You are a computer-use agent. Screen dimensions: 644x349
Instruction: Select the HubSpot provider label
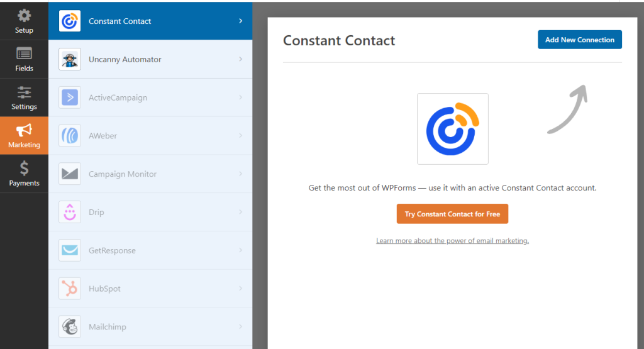tap(105, 289)
